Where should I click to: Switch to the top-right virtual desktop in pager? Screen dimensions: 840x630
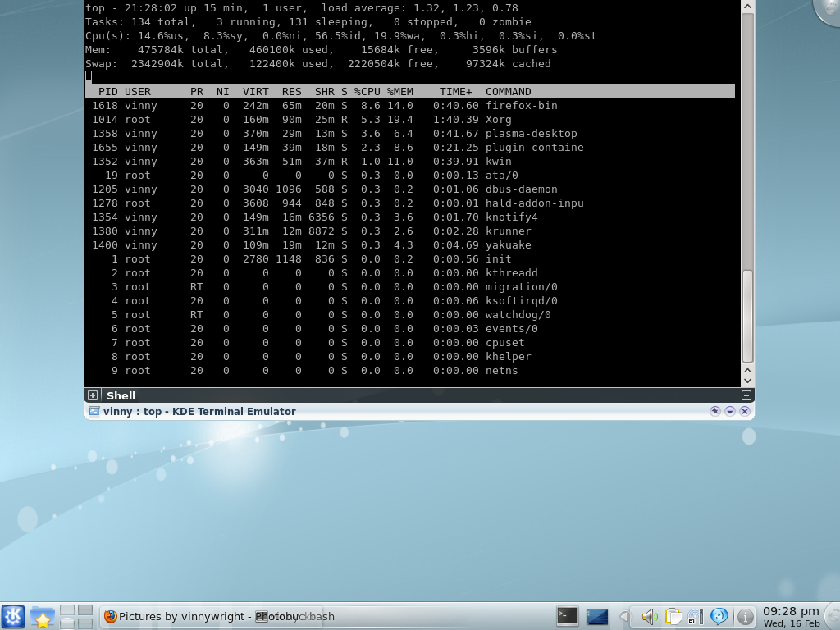pos(85,609)
